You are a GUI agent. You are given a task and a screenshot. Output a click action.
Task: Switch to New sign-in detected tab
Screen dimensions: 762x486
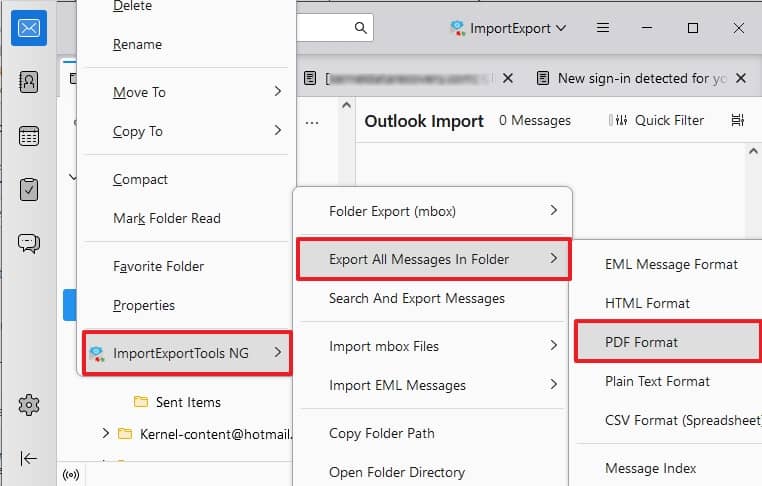tap(632, 78)
